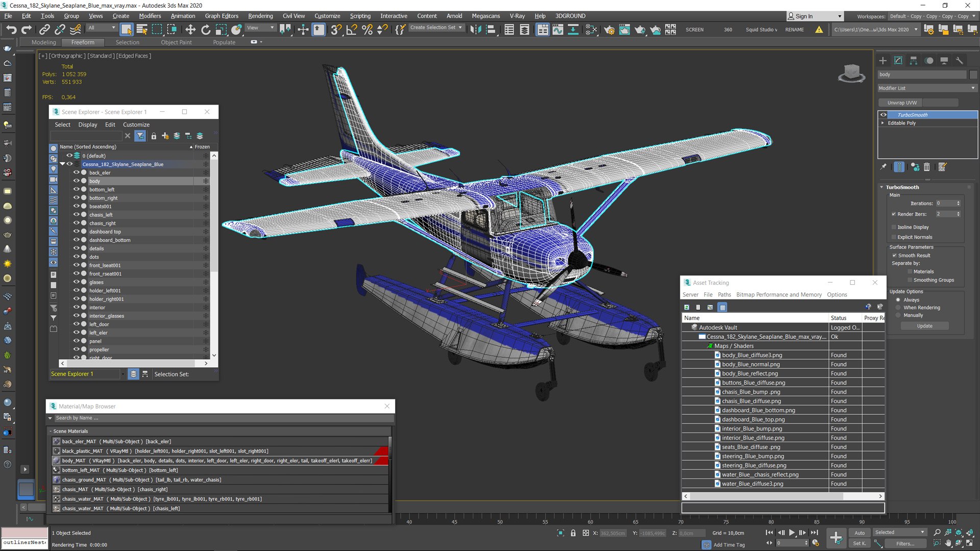Collapse Cessna_182_Skylane_Seaplane_Blue layer tree
Image resolution: width=980 pixels, height=551 pixels.
pos(63,164)
